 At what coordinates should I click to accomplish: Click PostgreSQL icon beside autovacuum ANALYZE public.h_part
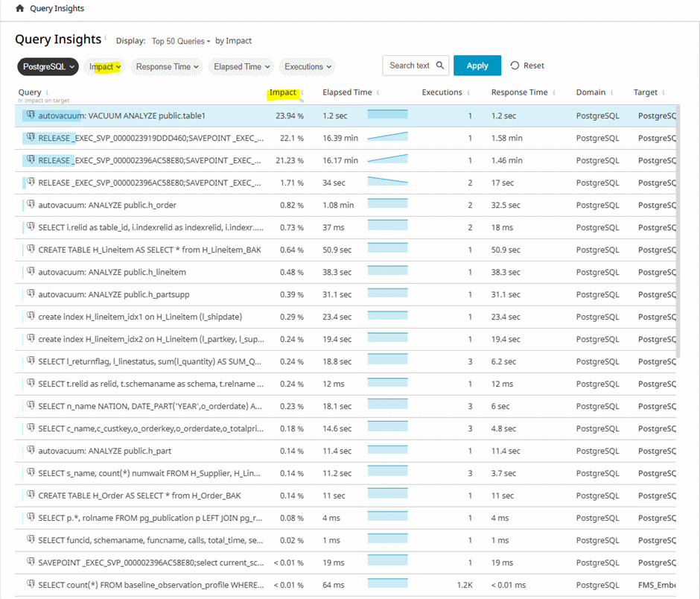(x=31, y=450)
